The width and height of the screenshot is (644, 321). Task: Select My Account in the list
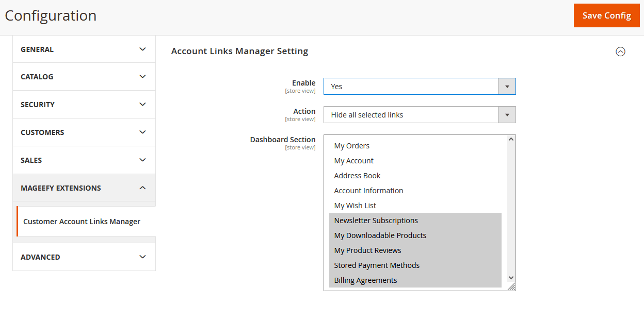point(354,161)
